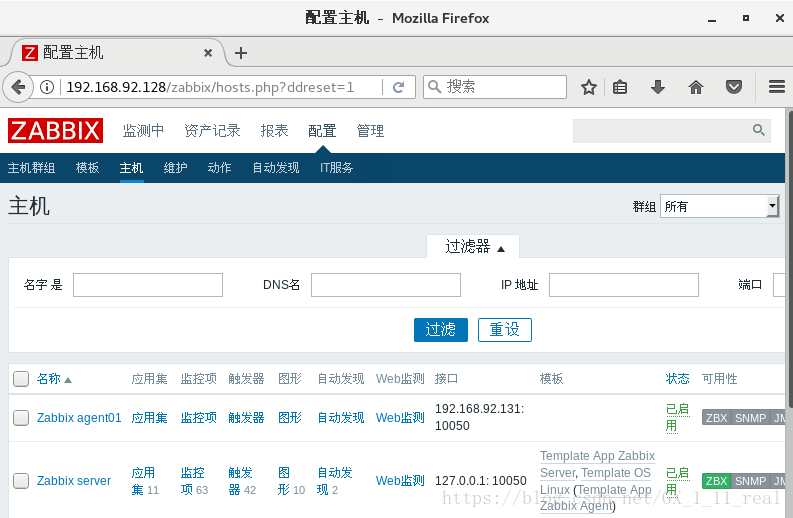Click the Z favicon on the 配置主机 tab
The image size is (793, 518).
(30, 53)
